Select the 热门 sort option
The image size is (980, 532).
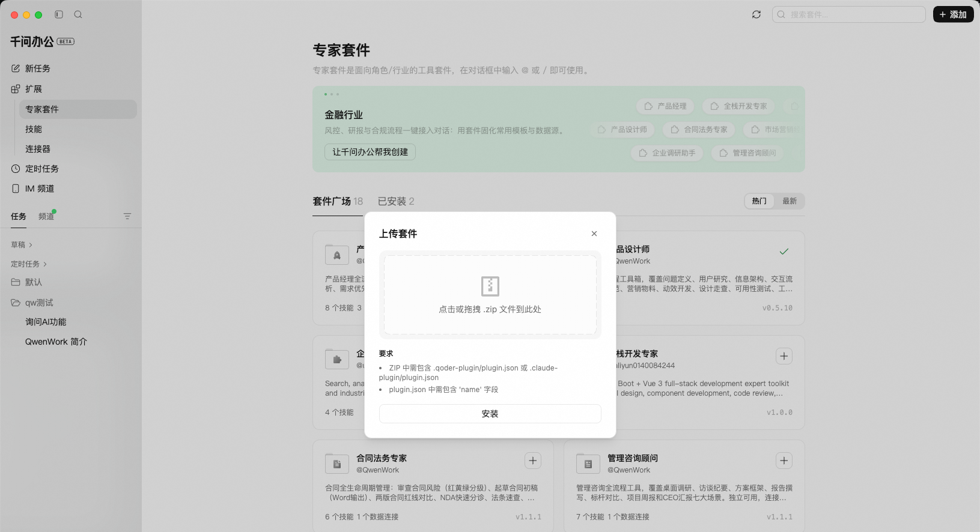759,201
